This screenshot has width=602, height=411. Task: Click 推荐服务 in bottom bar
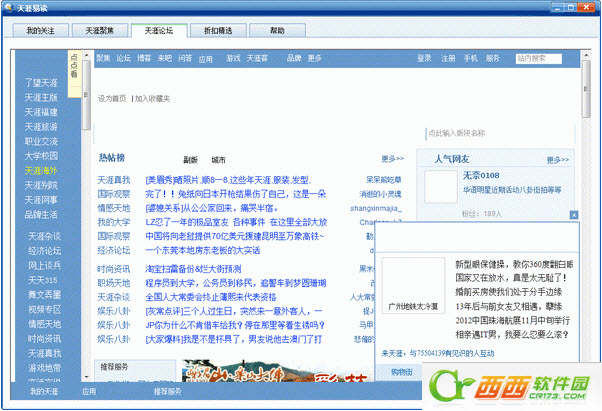(168, 391)
